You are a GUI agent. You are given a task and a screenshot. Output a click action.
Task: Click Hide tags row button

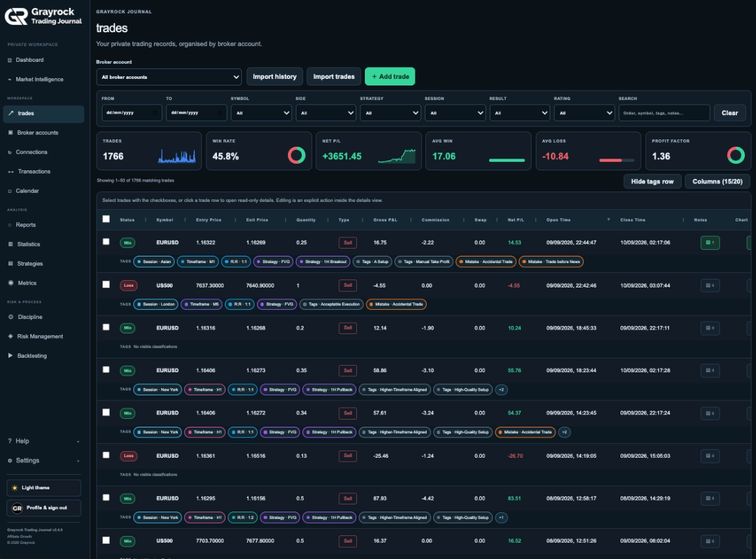[x=652, y=182]
